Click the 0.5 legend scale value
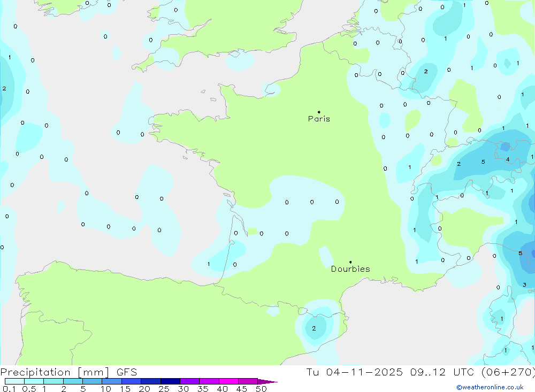 [29, 389]
